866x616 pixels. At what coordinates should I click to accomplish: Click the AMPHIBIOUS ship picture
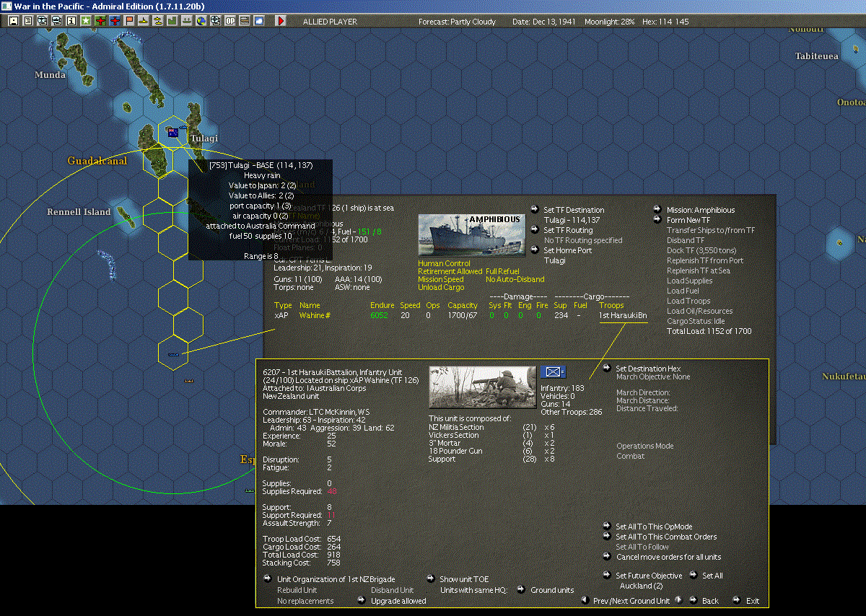point(471,234)
